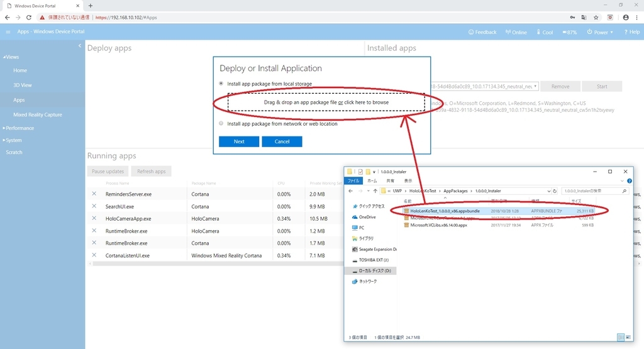This screenshot has height=349, width=644.
Task: Open the hamburger menu in Device Portal header
Action: click(8, 31)
